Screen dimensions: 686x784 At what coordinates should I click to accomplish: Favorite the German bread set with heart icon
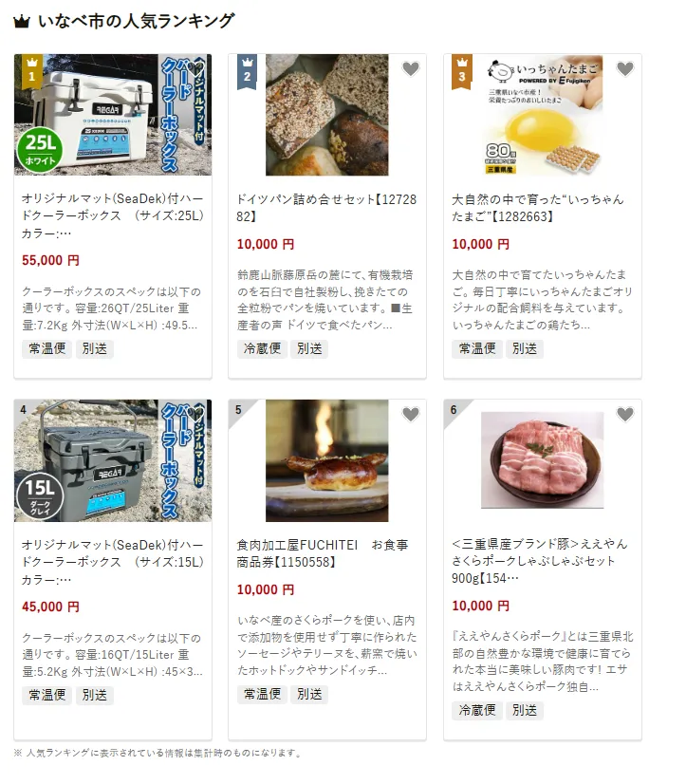(411, 68)
